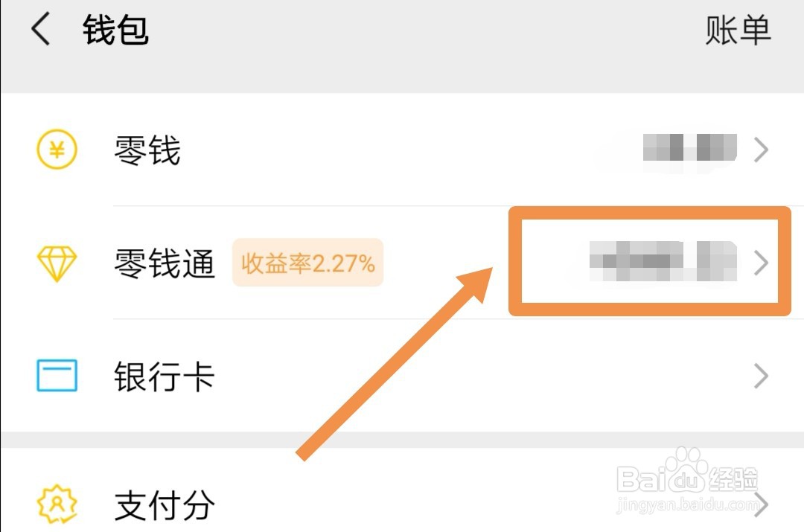The image size is (804, 532).
Task: Tap the back arrow beside 钱包
Action: coord(40,29)
